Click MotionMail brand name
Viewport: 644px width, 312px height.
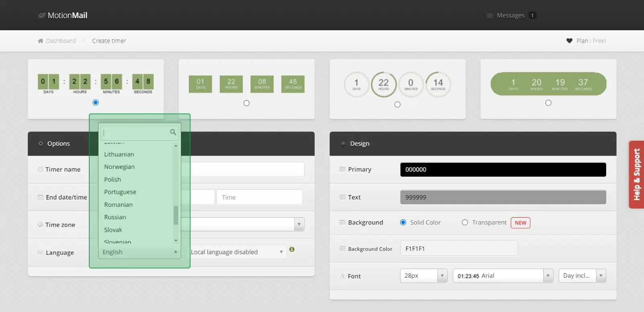68,15
